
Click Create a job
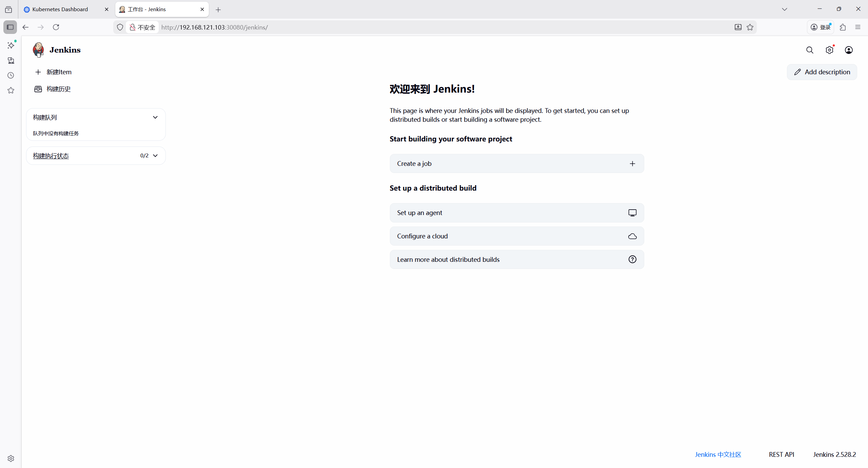pyautogui.click(x=516, y=163)
